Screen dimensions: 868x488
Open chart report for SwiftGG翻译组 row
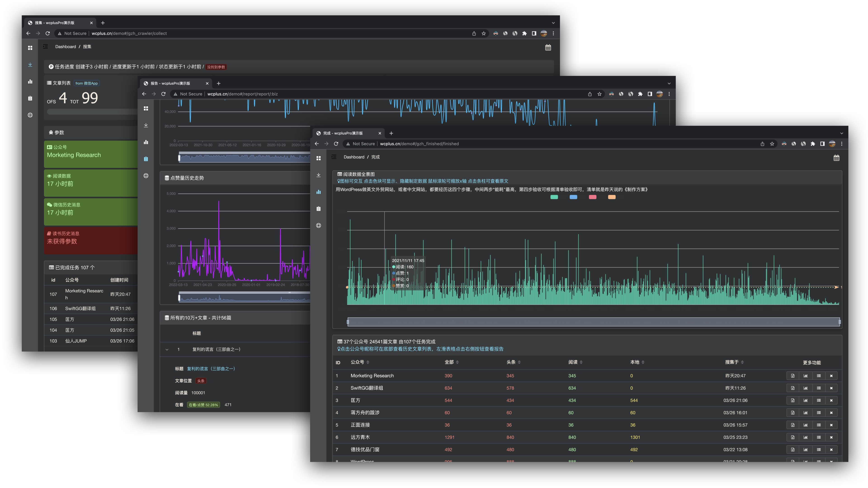click(805, 388)
